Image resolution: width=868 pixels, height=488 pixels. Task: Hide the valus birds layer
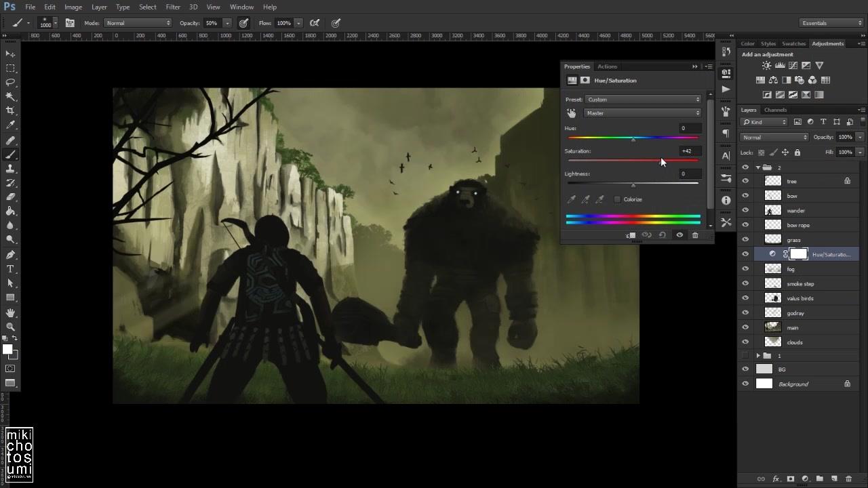[745, 298]
